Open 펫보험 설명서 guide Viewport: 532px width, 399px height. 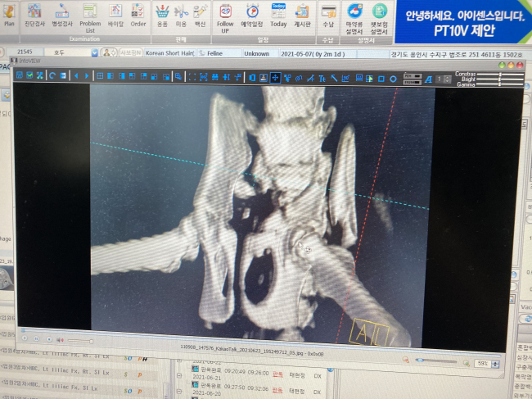[379, 18]
